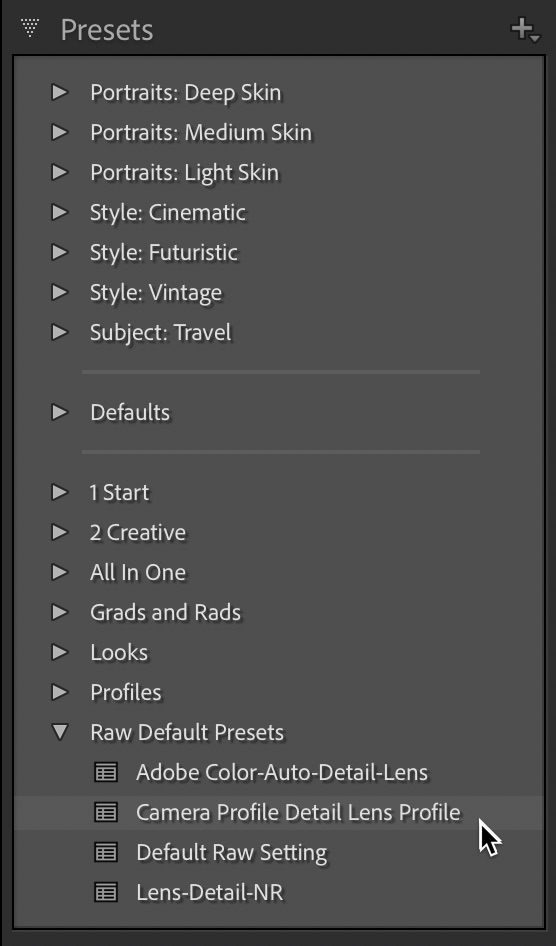The height and width of the screenshot is (946, 556).
Task: Click the preset icon beside Adobe Color-Auto-Detail-Lens
Action: tap(106, 772)
